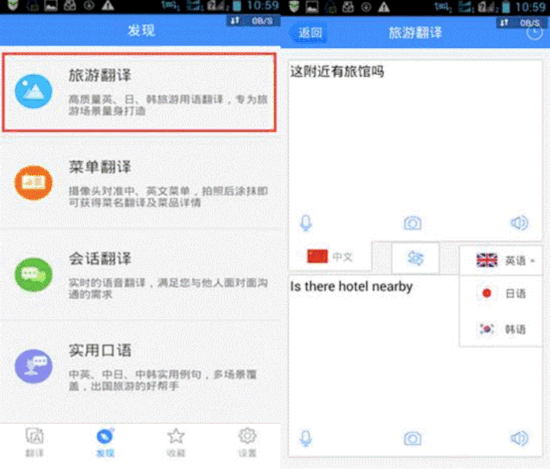The width and height of the screenshot is (550, 470).
Task: Switch to the 收藏 favorites tab
Action: point(176,443)
